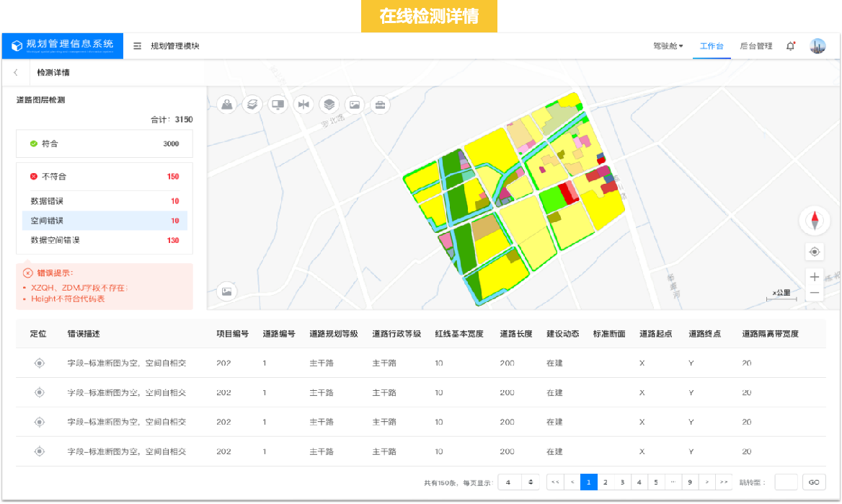Open the solid layer stack tool
Viewport: 842px width, 504px height.
coord(329,105)
